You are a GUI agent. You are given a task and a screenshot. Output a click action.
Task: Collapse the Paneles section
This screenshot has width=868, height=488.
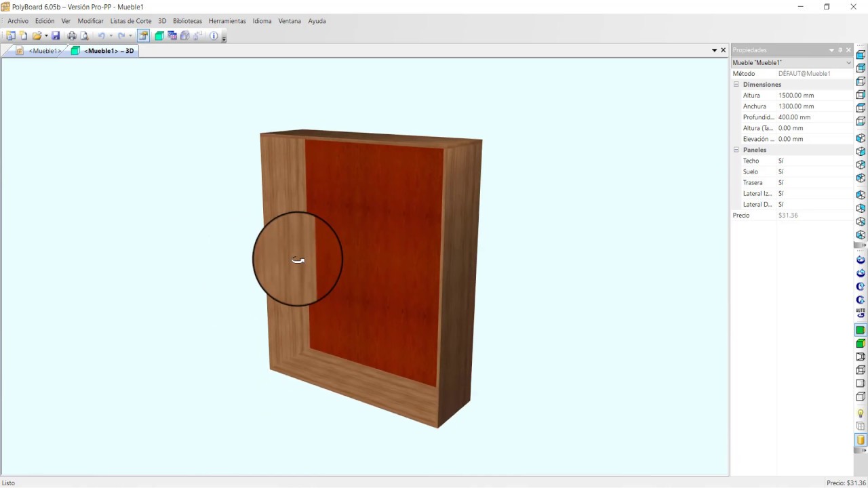pos(736,150)
